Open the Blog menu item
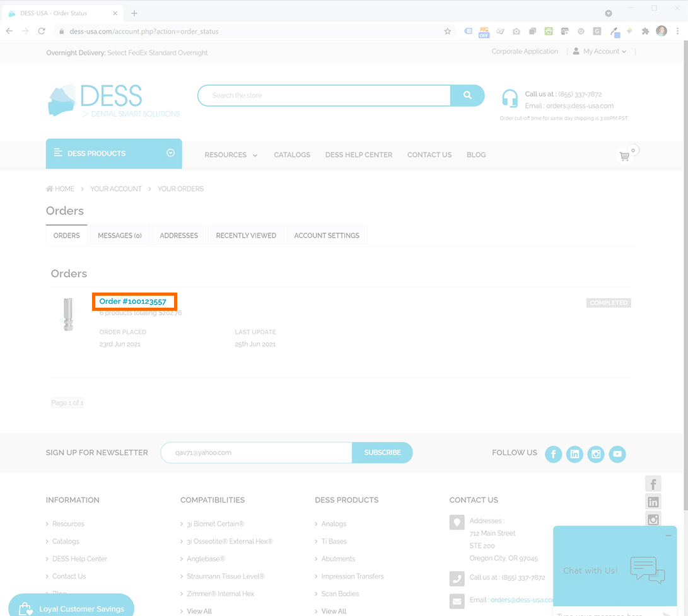This screenshot has height=616, width=688. (x=476, y=155)
